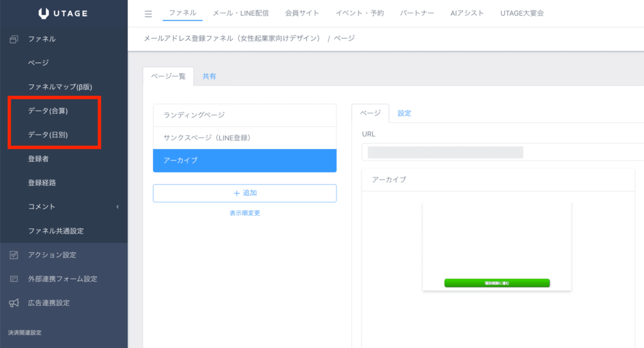The width and height of the screenshot is (644, 348).
Task: Open アクション設定 in sidebar
Action: tap(52, 255)
